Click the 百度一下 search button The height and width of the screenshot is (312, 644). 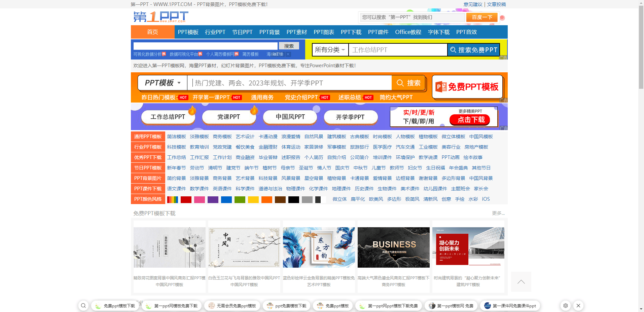point(481,17)
